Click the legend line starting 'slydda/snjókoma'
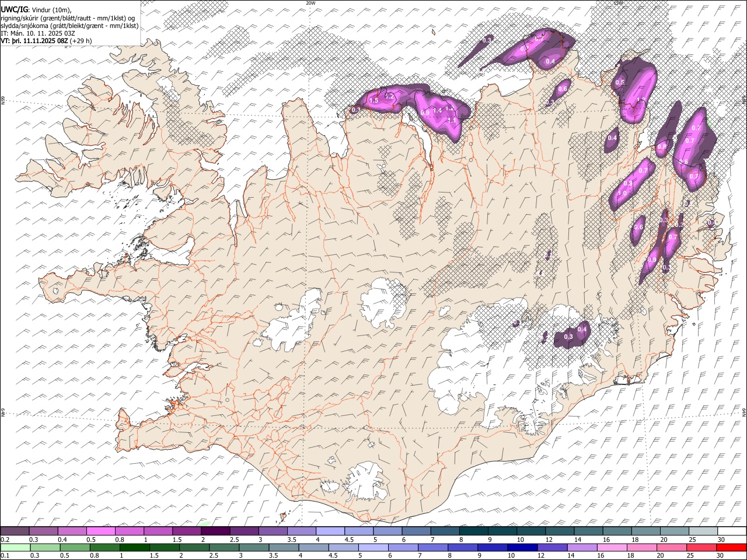 coord(69,26)
